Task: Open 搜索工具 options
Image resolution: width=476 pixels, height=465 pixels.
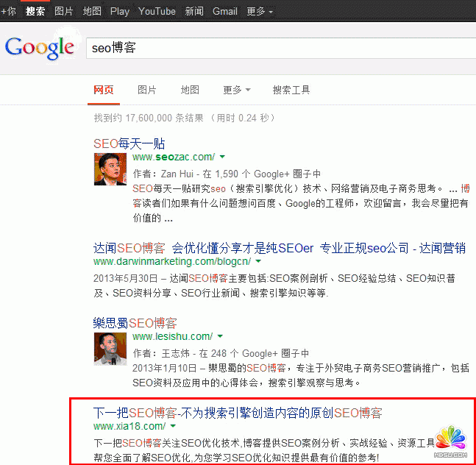Action: point(291,90)
